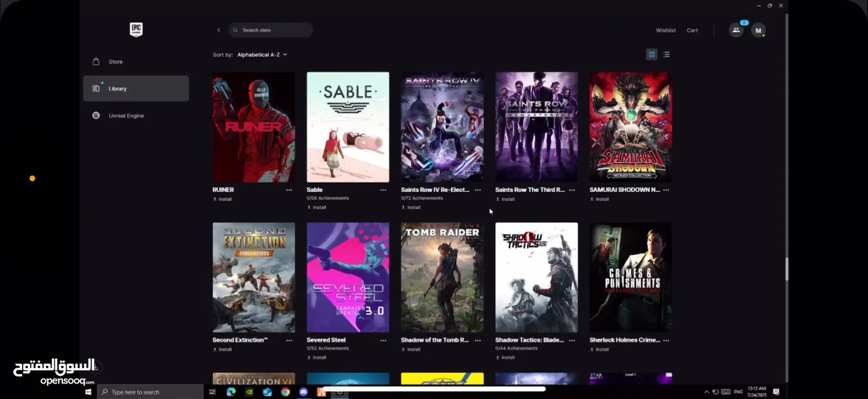Focus the Search store field
Screen dimensions: 868x399
coord(270,30)
